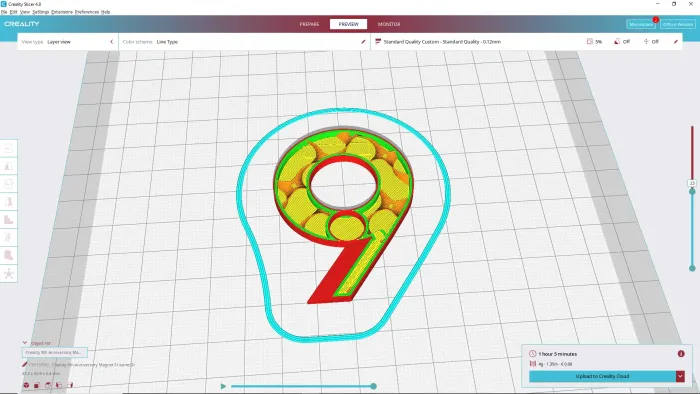The width and height of the screenshot is (700, 394).
Task: Select the Move tool in left toolbar
Action: (8, 148)
